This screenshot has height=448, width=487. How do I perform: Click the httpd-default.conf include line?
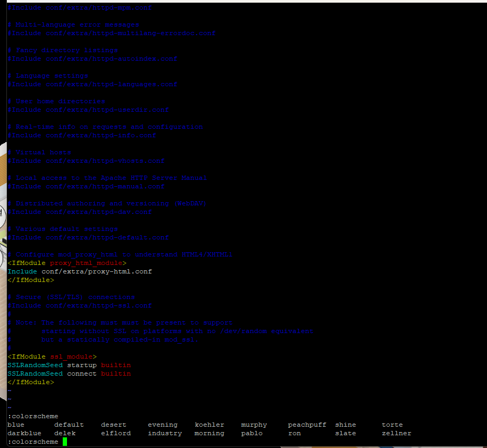click(88, 237)
